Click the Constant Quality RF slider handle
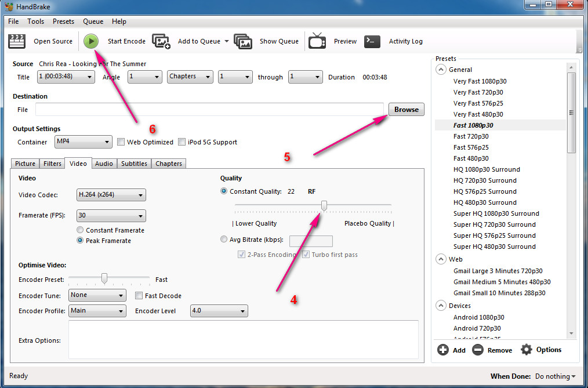Screen dimensions: 588x388 click(x=324, y=205)
